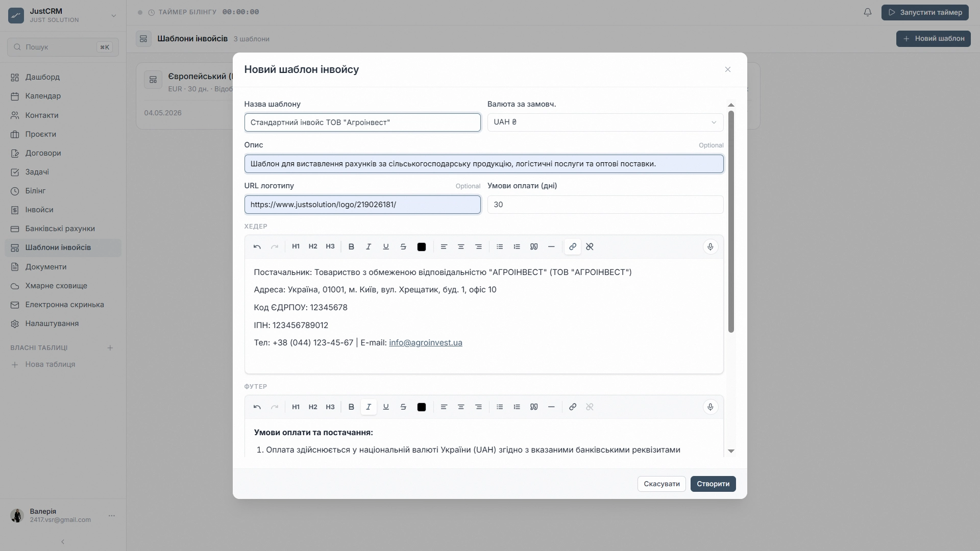
Task: Click the info@agroinvest.ua link
Action: coord(426,343)
